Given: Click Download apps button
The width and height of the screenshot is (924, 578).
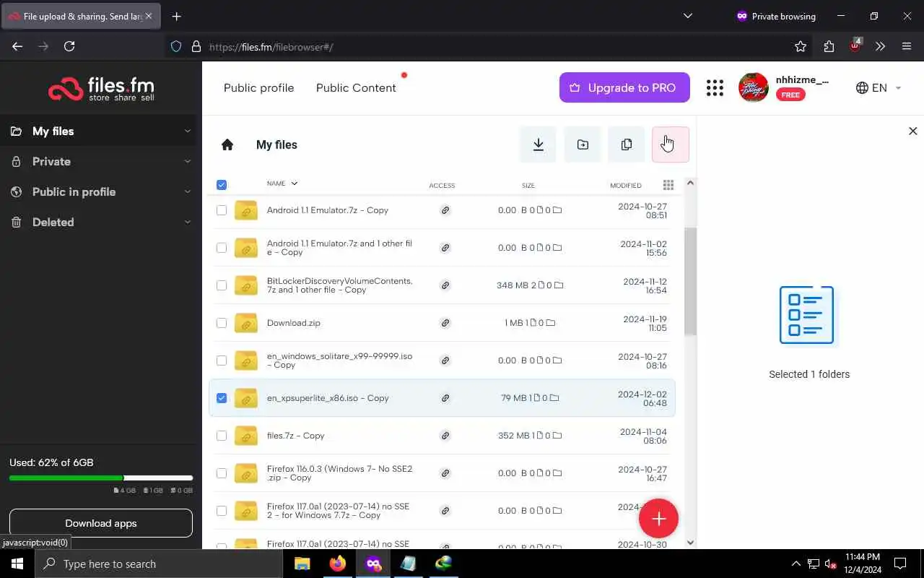Looking at the screenshot, I should 101,523.
